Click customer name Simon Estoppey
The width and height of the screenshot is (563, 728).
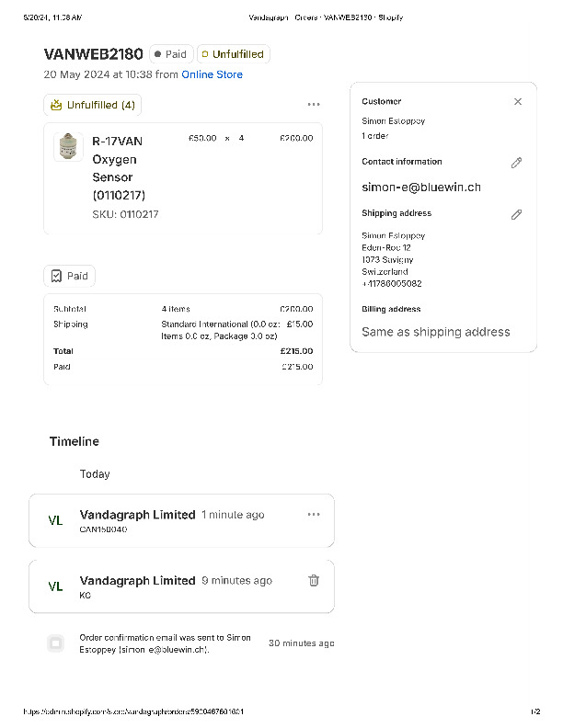click(393, 121)
